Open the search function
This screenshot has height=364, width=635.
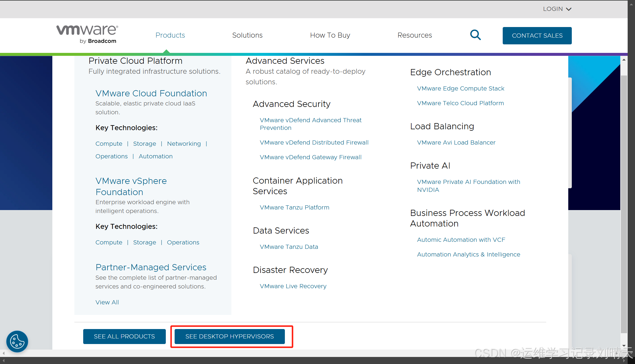click(475, 35)
